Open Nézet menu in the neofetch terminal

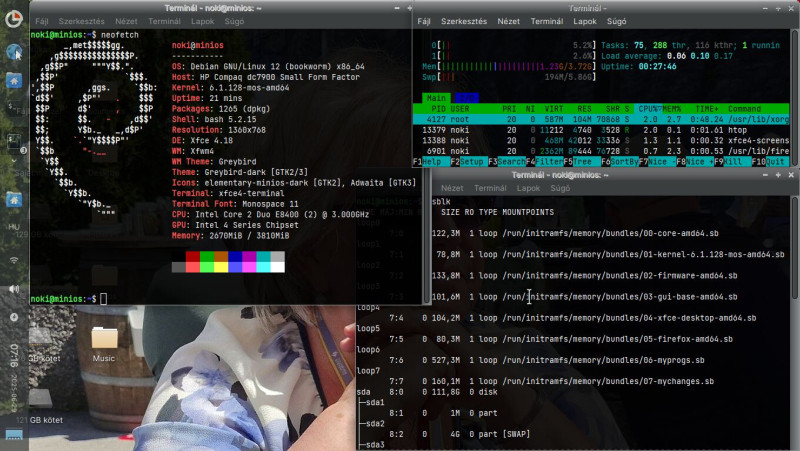[x=126, y=21]
